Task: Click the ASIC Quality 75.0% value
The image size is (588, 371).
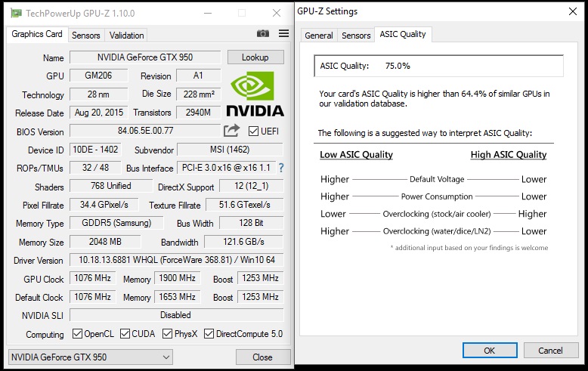Action: 398,66
